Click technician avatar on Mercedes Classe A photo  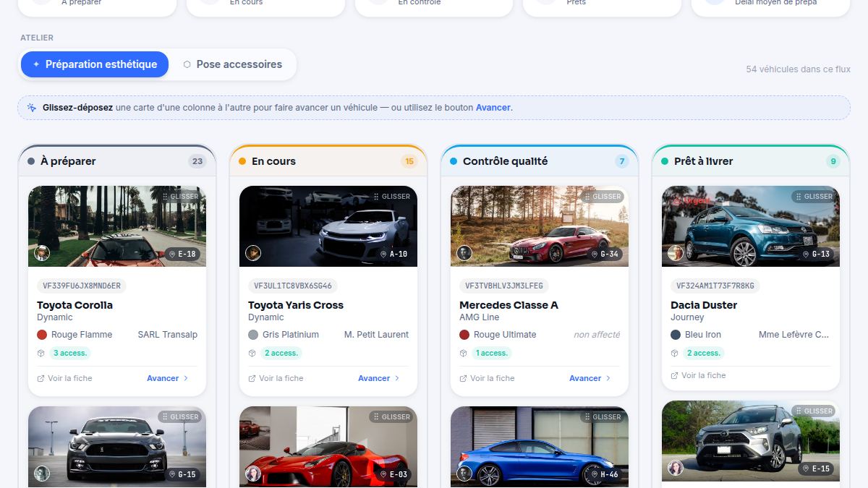464,253
